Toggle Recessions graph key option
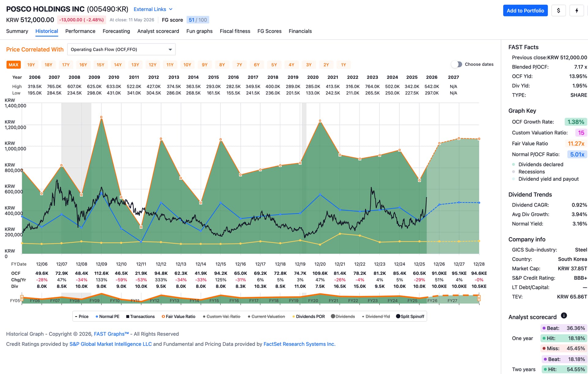 (531, 172)
